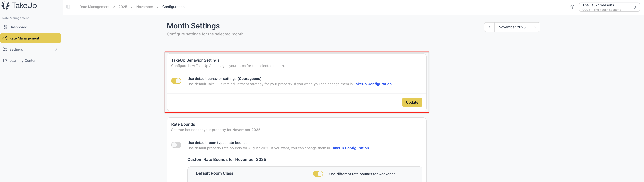This screenshot has width=644, height=182.
Task: Select the 2025 breadcrumb item
Action: (x=123, y=7)
